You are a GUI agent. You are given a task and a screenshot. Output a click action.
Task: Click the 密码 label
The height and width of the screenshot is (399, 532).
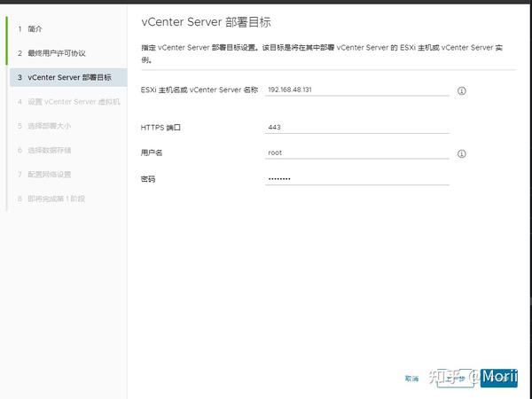click(148, 179)
